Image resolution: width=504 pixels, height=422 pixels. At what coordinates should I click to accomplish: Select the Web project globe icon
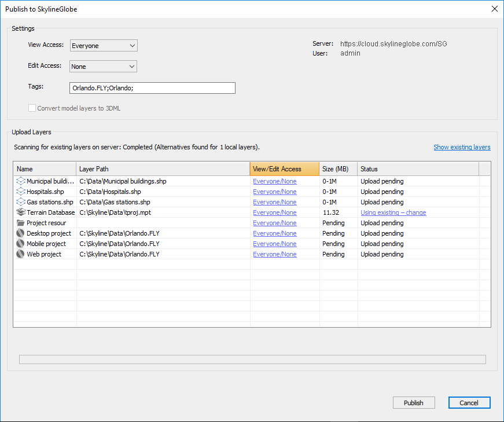(21, 254)
